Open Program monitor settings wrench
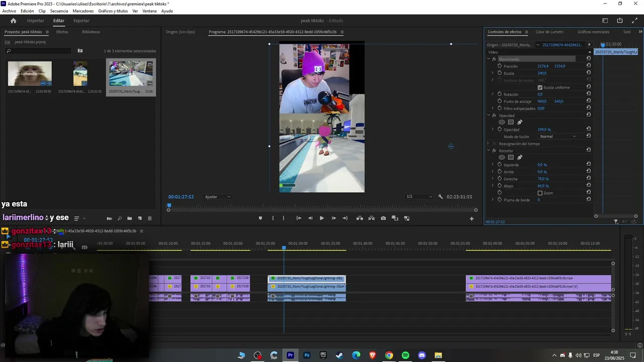The image size is (644, 362). coord(440,197)
